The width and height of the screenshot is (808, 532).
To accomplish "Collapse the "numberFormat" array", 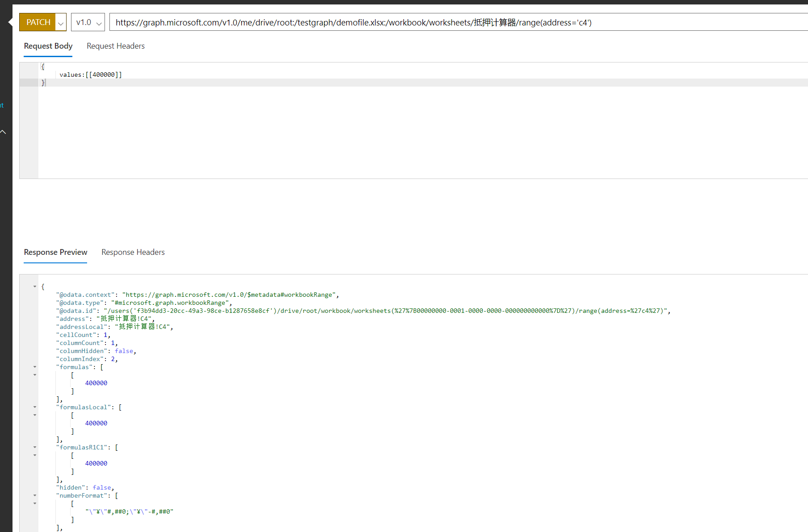I will coord(35,495).
